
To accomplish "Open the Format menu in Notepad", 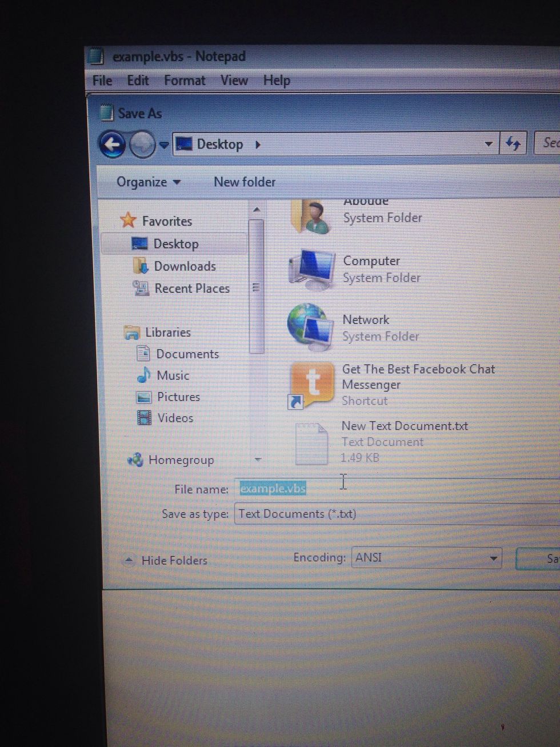I will coord(184,81).
